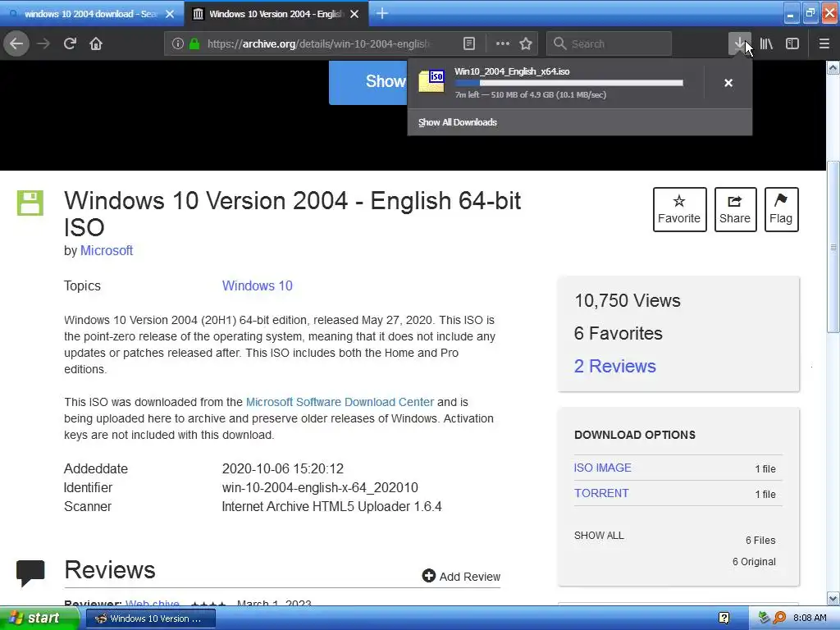Toggle reader view in address bar
This screenshot has width=840, height=630.
click(468, 43)
